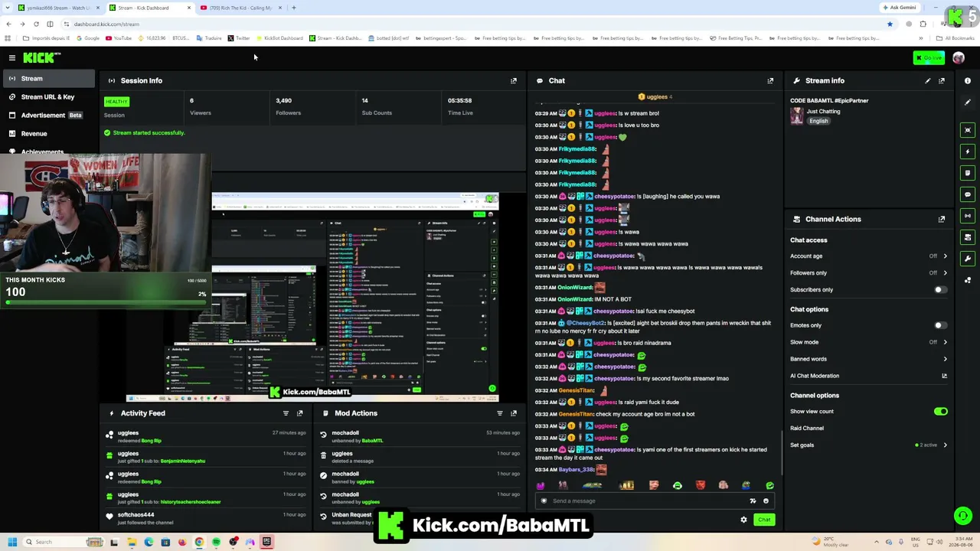Pop out the Chat panel
Viewport: 980px width, 551px height.
tap(770, 80)
